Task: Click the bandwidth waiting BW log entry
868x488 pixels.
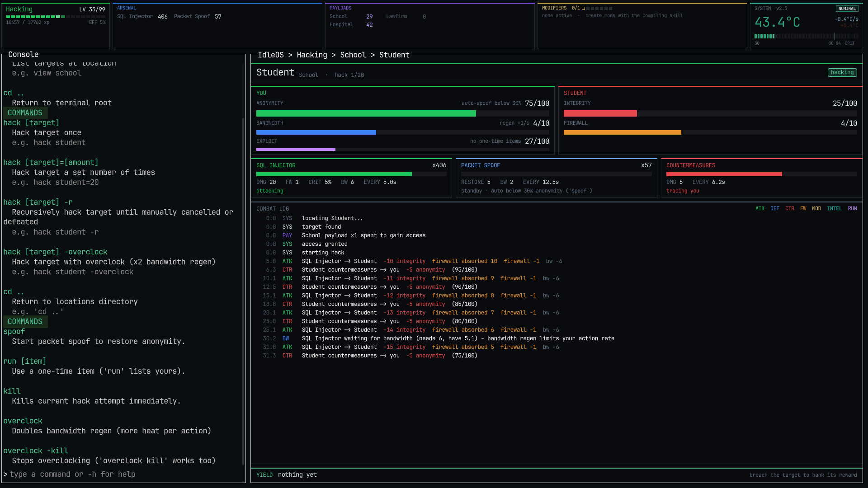Action: click(439, 338)
